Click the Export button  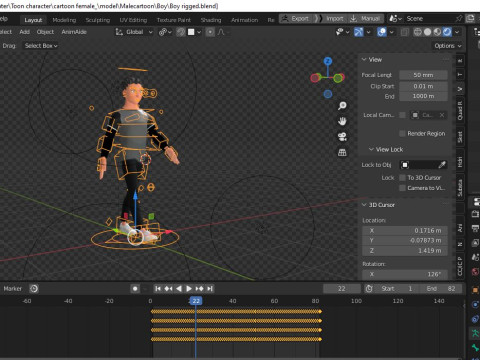coord(295,19)
